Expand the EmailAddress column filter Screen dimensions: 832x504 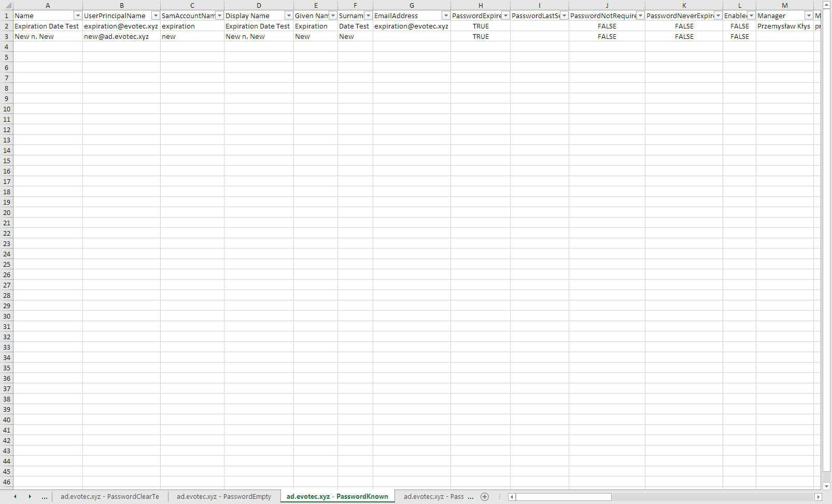[x=445, y=16]
